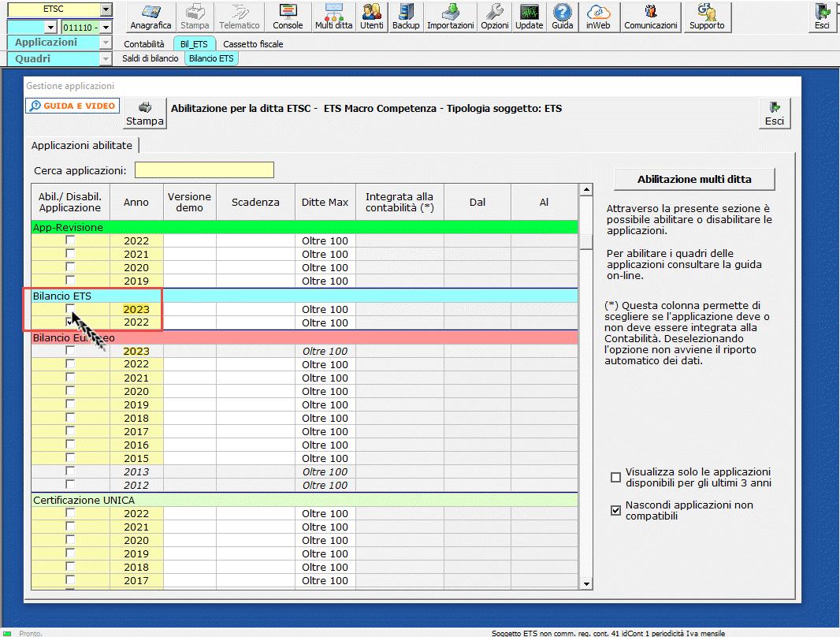Enable Certificazione UNICA 2022 checkbox

point(70,512)
